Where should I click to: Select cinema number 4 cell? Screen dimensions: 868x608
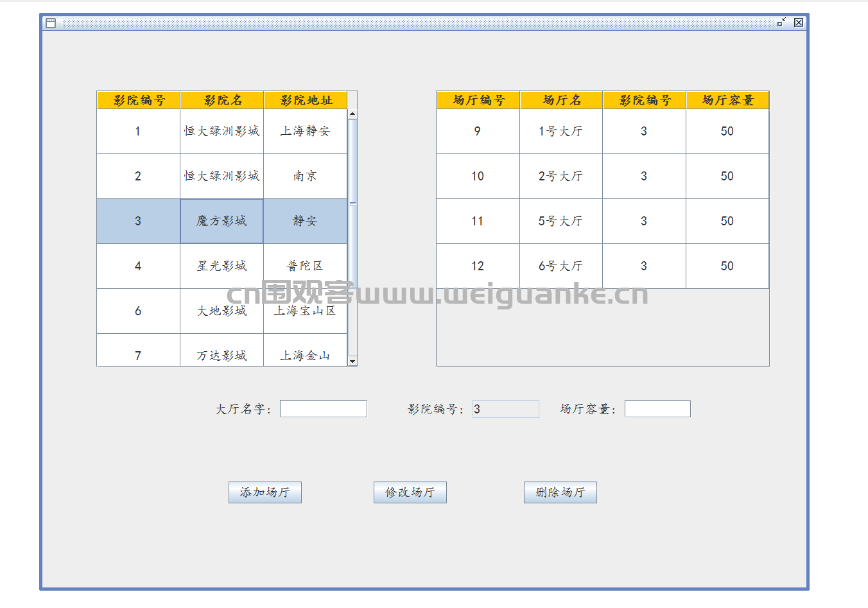click(x=139, y=266)
